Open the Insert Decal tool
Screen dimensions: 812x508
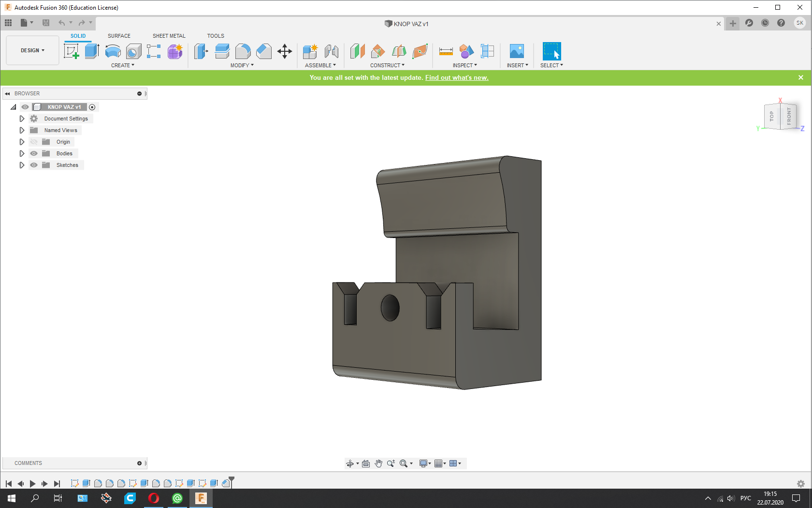click(x=517, y=51)
